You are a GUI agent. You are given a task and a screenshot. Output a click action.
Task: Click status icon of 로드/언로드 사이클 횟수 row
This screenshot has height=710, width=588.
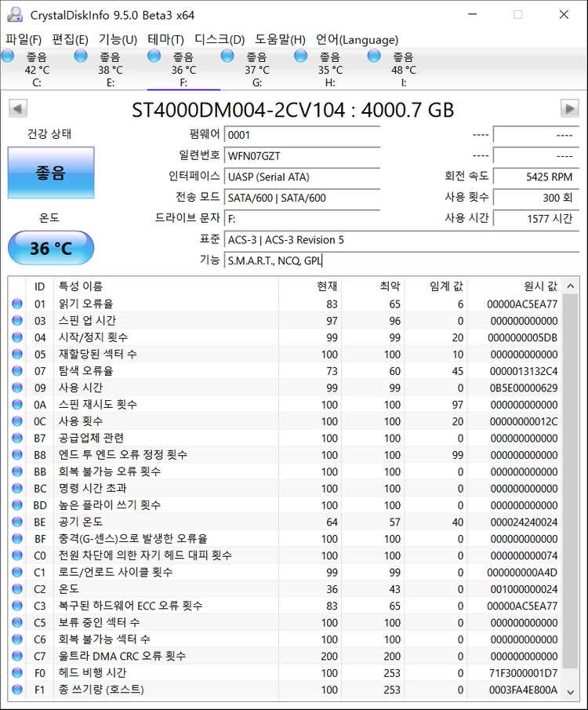pos(17,572)
